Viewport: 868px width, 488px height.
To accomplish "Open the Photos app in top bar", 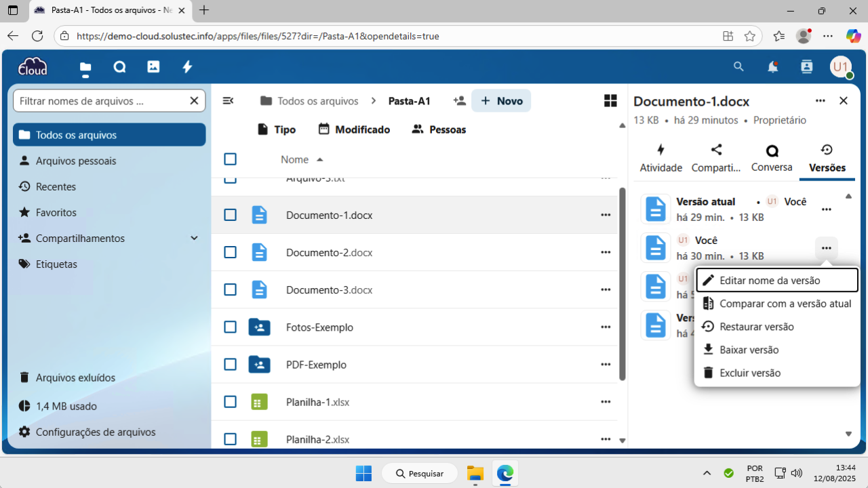I will click(x=153, y=66).
